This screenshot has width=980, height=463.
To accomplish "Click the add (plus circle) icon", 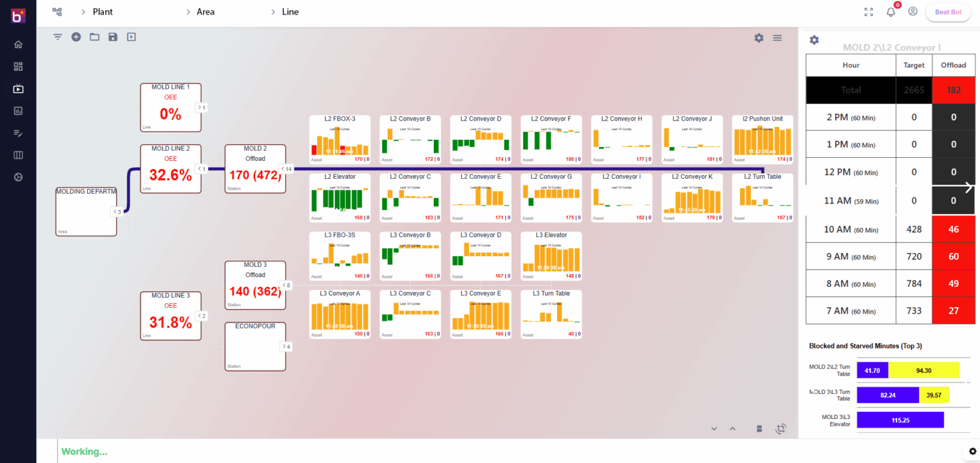I will pyautogui.click(x=76, y=37).
